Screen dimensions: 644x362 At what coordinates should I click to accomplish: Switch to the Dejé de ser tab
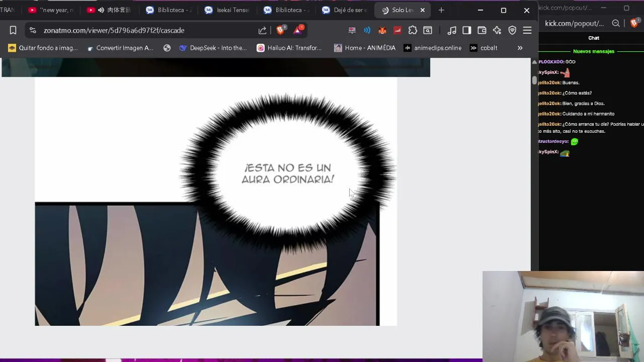[x=345, y=10]
